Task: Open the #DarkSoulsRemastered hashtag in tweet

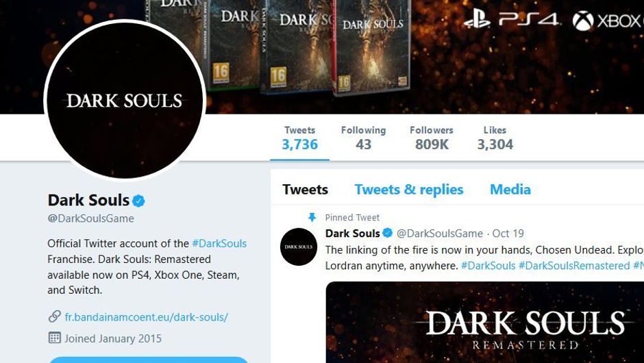Action: 574,266
